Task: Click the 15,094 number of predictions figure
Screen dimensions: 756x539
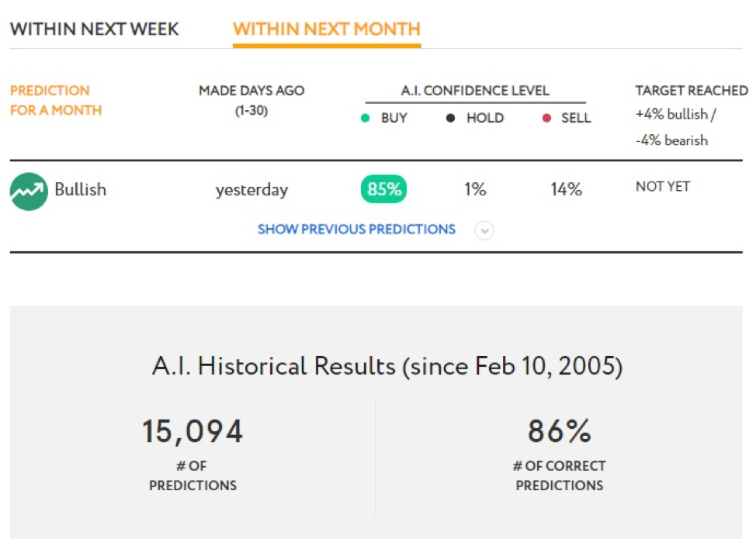Action: 192,431
